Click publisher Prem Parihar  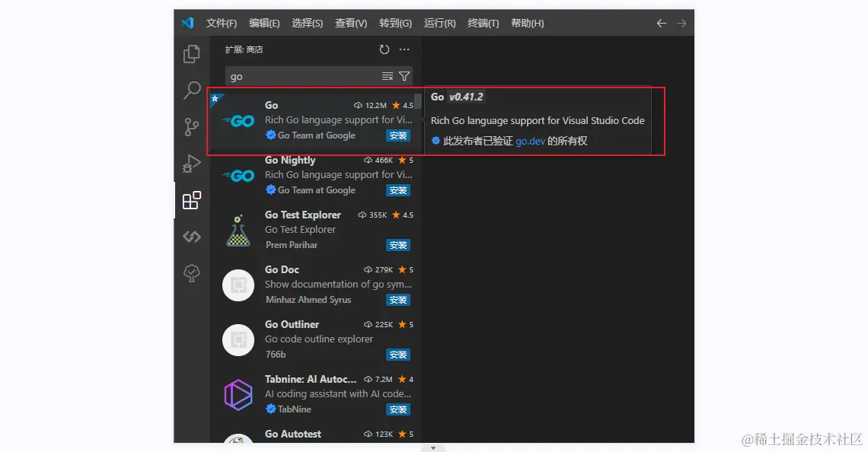pos(291,245)
